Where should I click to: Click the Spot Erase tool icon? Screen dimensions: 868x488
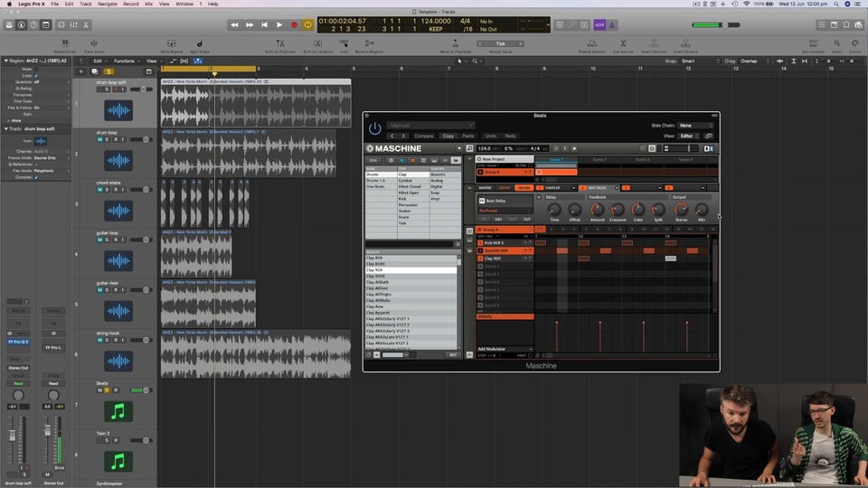(199, 43)
